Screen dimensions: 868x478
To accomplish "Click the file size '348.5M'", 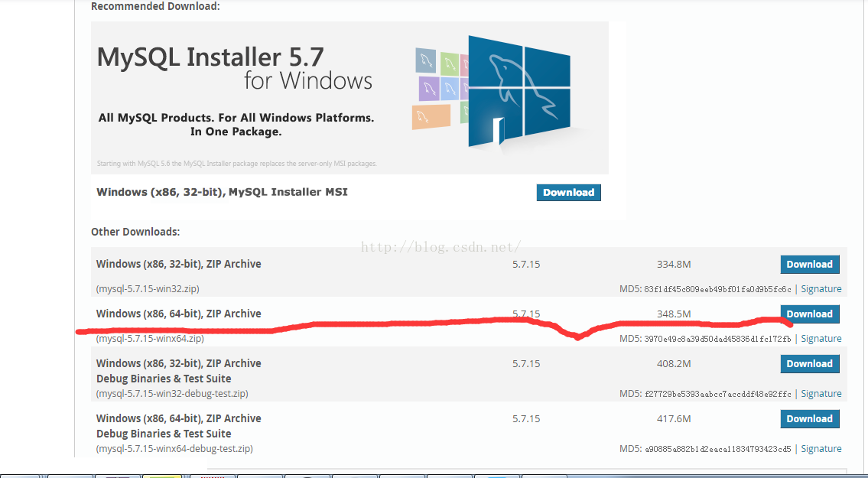I will pos(674,314).
